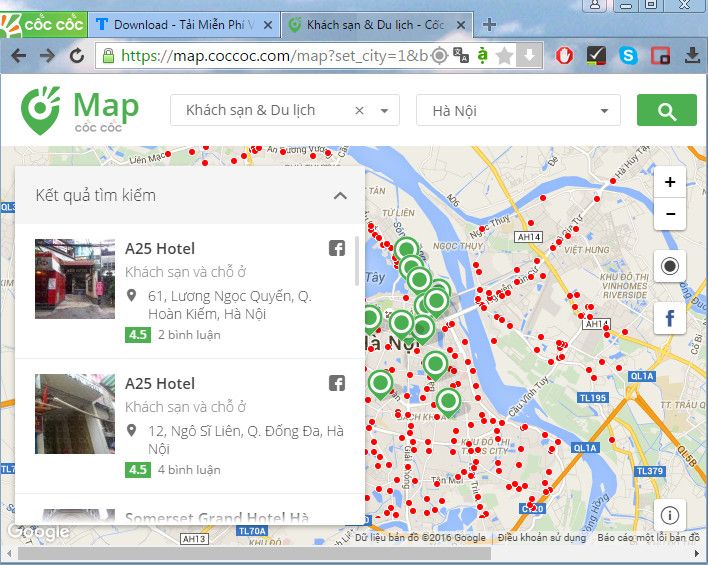Viewport: 708px width, 565px height.
Task: Zoom in on the map
Action: point(669,182)
